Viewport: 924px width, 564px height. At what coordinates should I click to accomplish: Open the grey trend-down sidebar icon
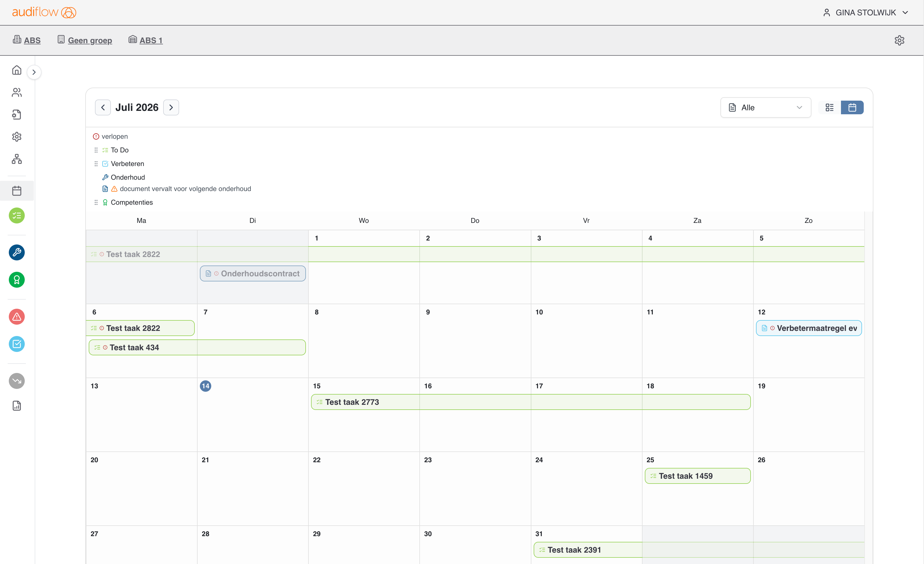coord(17,381)
